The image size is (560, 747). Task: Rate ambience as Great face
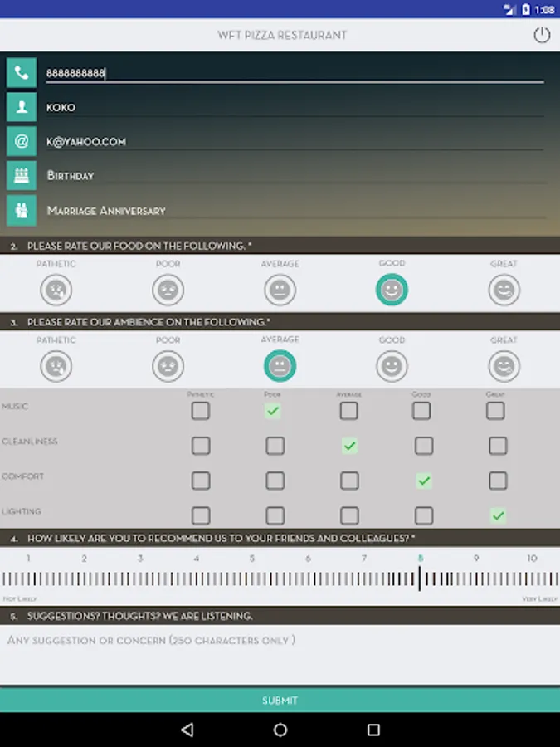(x=504, y=366)
